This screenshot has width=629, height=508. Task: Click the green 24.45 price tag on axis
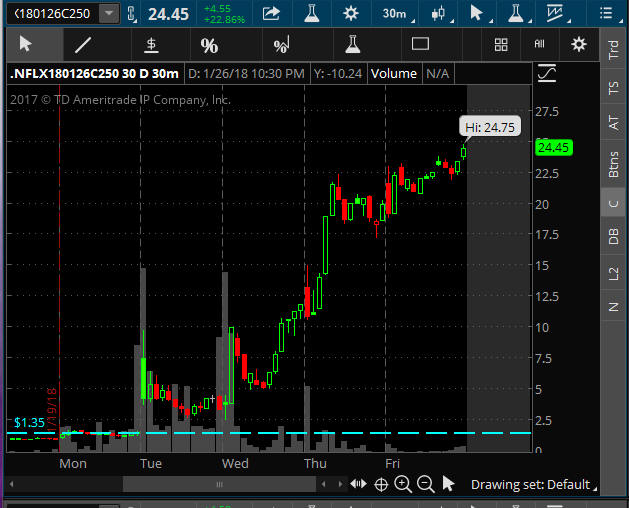coord(554,147)
